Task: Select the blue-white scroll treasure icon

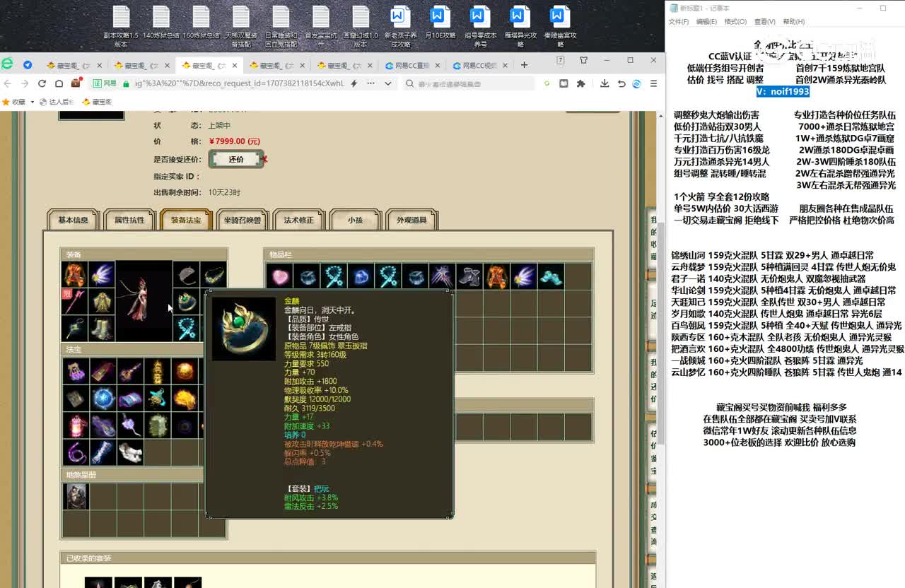Action: click(x=103, y=452)
